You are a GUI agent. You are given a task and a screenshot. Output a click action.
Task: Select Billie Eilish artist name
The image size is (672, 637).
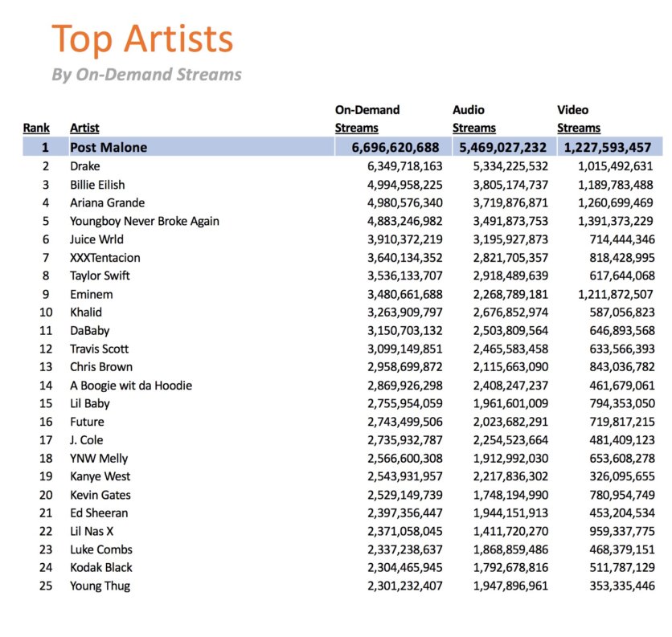(x=97, y=185)
